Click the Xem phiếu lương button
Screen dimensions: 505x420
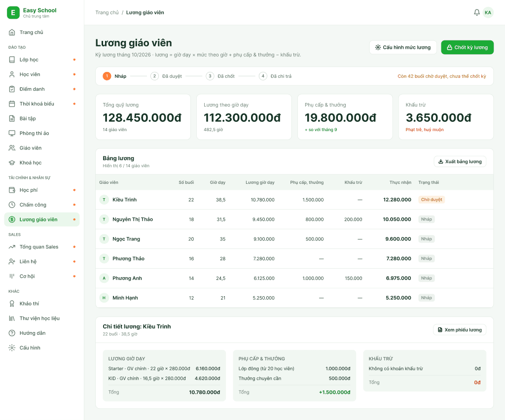pos(460,330)
